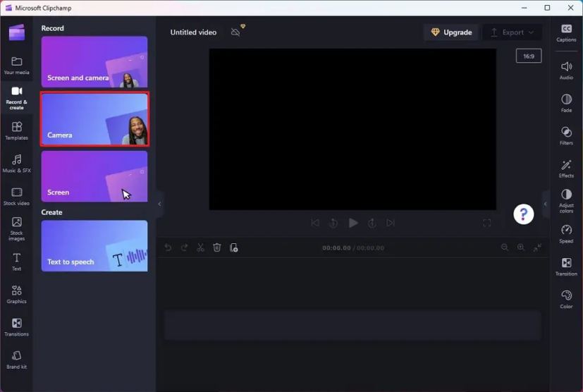Screen dimensions: 583x392
Task: Zoom in the timeline
Action: pyautogui.click(x=521, y=247)
